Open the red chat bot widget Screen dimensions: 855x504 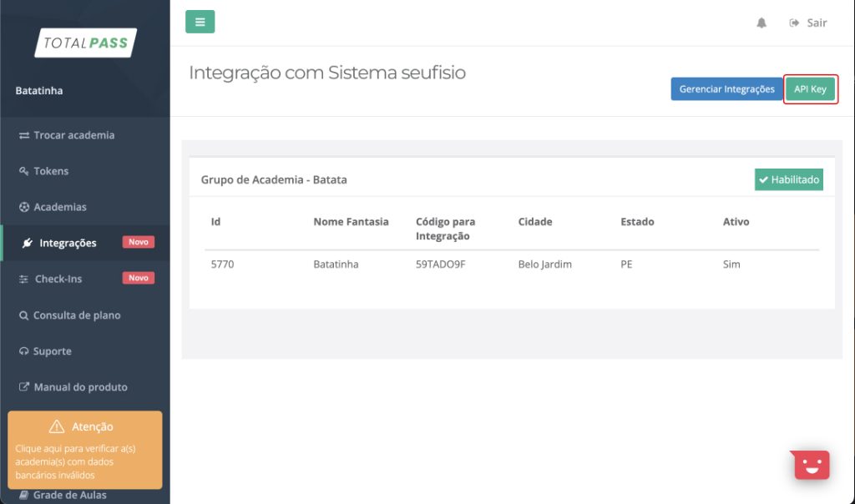tap(811, 464)
